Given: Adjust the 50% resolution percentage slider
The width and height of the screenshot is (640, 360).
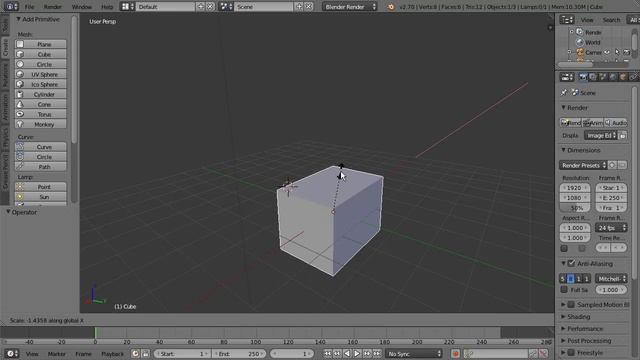Looking at the screenshot, I should (575, 208).
